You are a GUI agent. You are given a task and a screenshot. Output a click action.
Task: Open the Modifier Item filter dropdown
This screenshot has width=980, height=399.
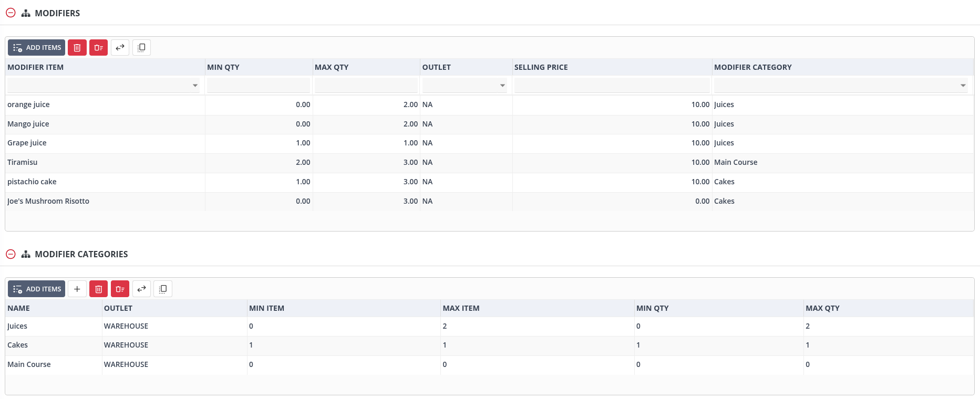195,86
